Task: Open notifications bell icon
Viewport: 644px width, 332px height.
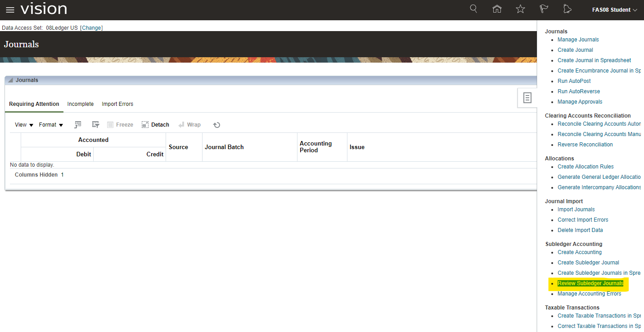Action: click(x=567, y=9)
